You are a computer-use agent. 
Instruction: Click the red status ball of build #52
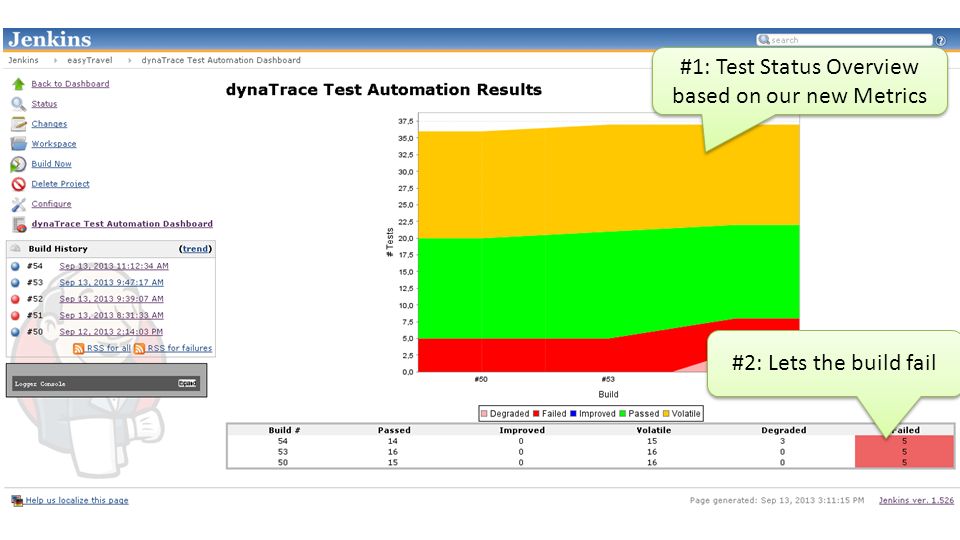coord(15,299)
